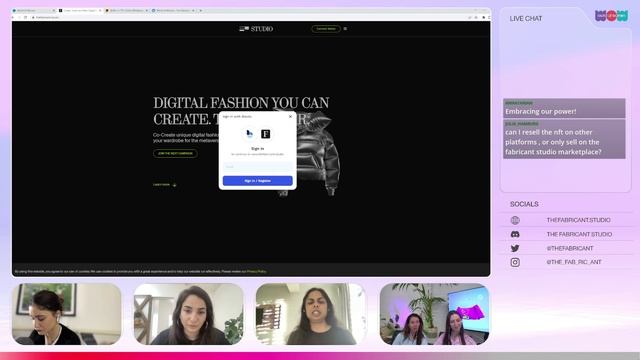Click the LIVE CHAT heading
This screenshot has width=640, height=360.
[x=526, y=18]
